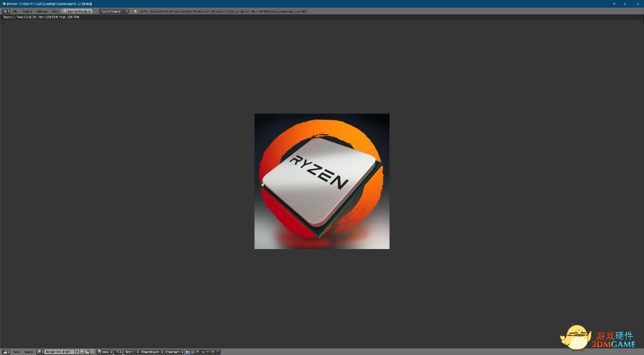The height and width of the screenshot is (355, 644).
Task: Open the RenderLayer dropdown
Action: pyautogui.click(x=152, y=352)
